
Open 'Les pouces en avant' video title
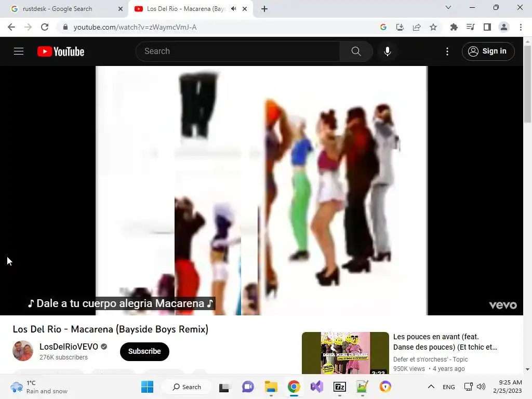click(445, 342)
